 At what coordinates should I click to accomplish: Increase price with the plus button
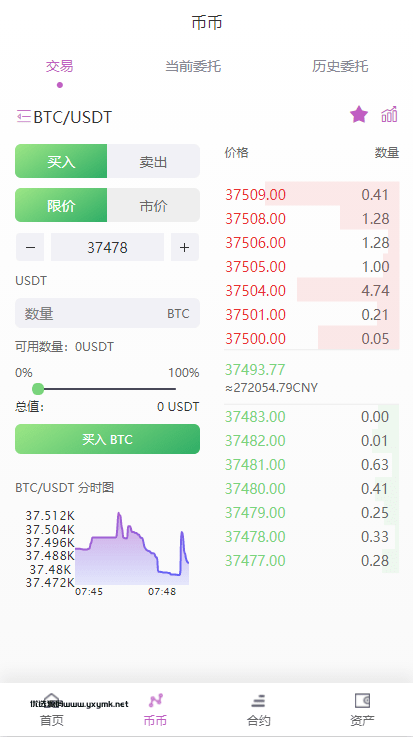pos(185,247)
